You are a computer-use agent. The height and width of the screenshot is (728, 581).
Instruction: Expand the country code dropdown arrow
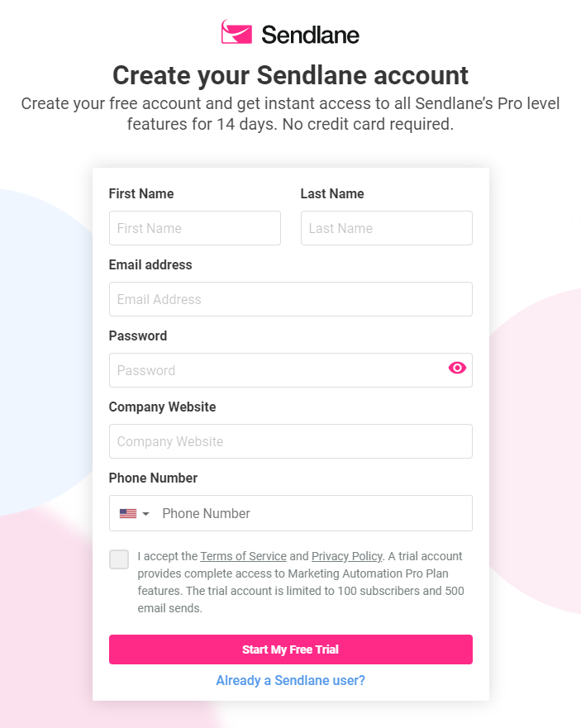click(x=146, y=514)
